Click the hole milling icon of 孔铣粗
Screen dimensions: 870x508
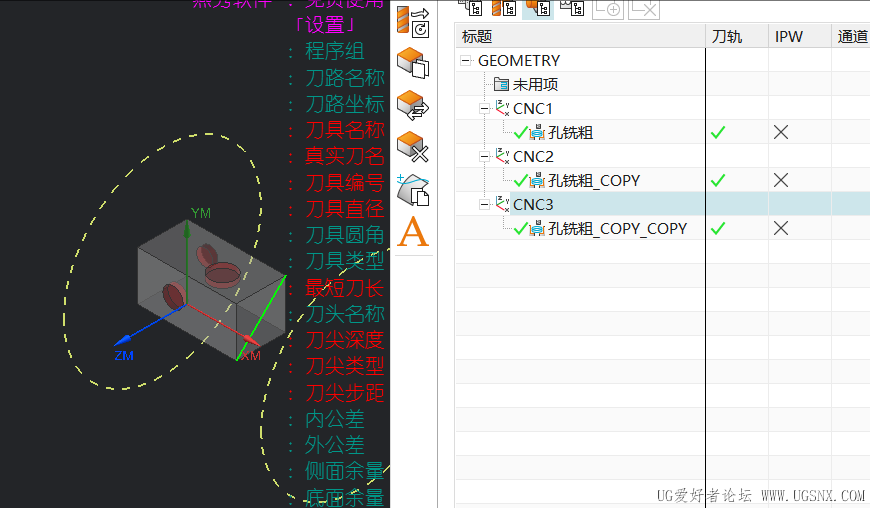537,133
